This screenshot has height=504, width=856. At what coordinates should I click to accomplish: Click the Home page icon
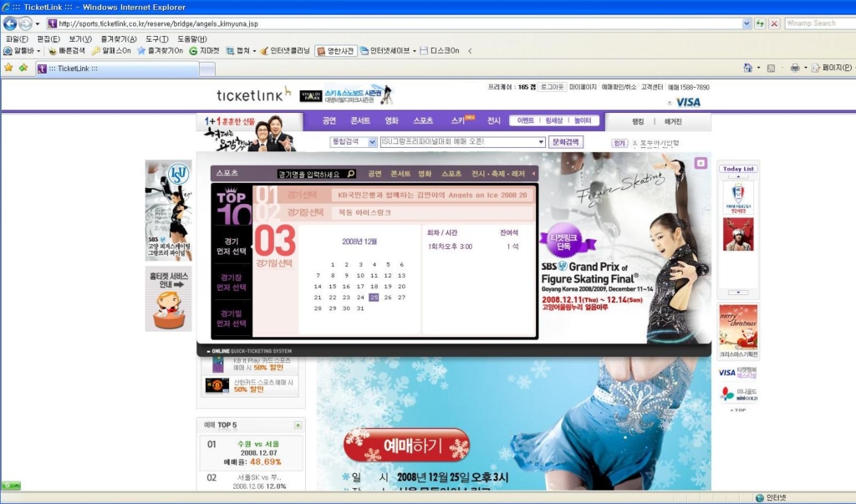pos(748,68)
